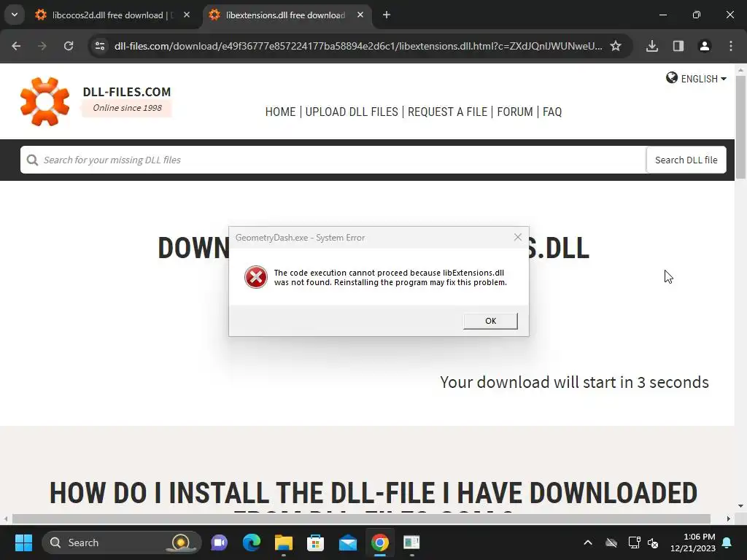Go back to the previous page

16,46
